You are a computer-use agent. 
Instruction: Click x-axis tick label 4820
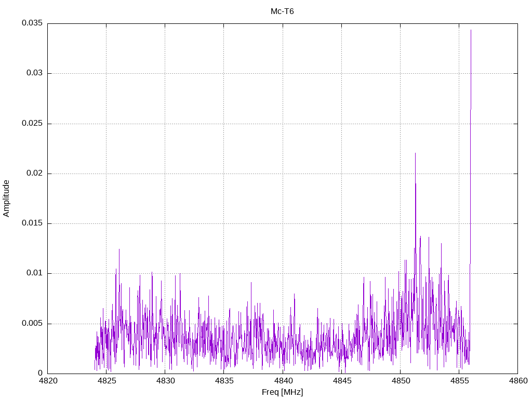tap(47, 381)
